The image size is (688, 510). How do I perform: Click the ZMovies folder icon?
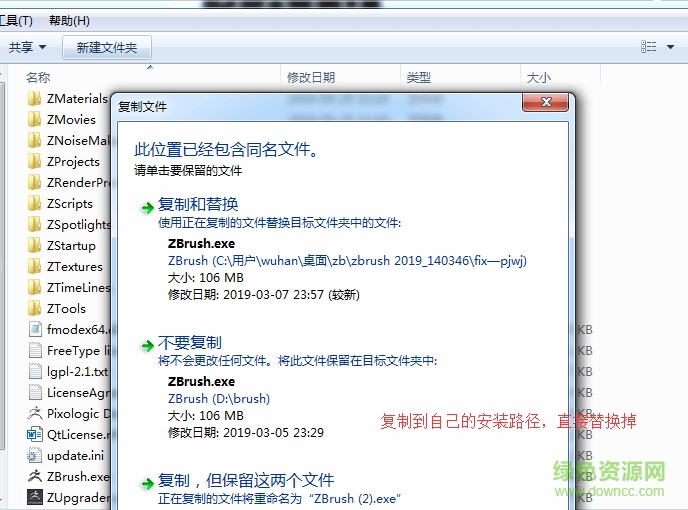pyautogui.click(x=34, y=119)
